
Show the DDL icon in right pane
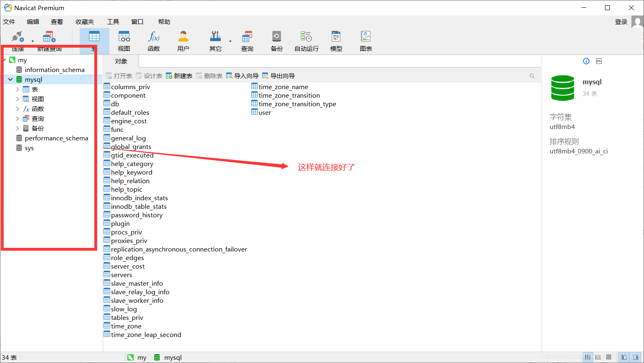pos(599,61)
